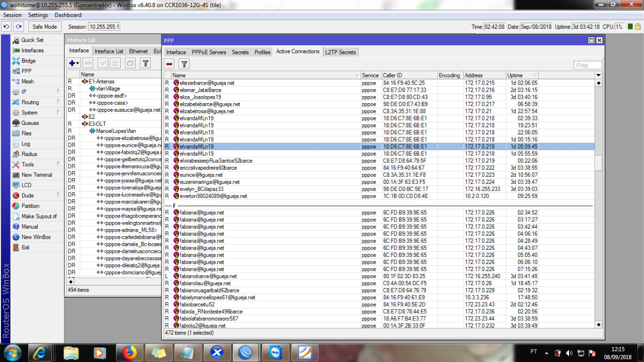
Task: Switch to the Secrets tab
Action: click(x=240, y=52)
